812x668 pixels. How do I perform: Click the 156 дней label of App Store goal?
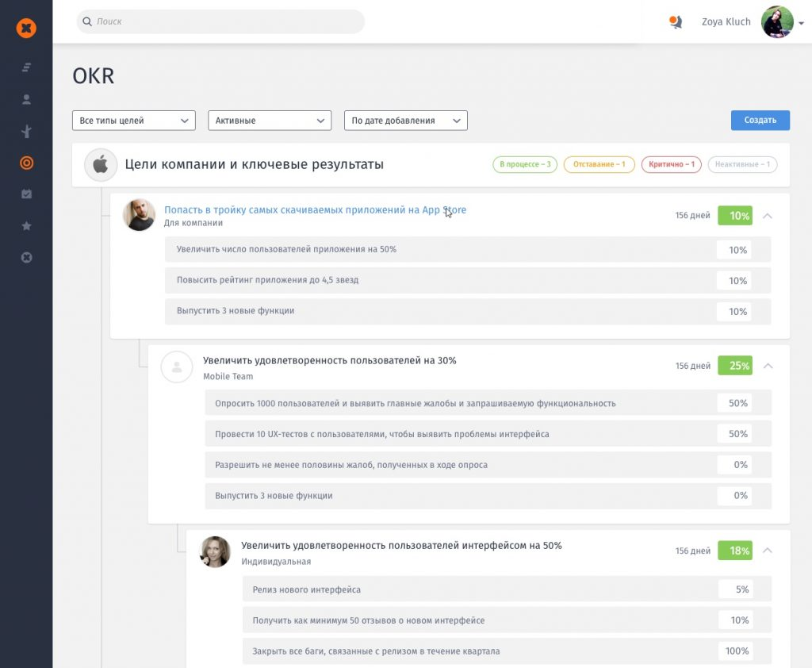[692, 216]
